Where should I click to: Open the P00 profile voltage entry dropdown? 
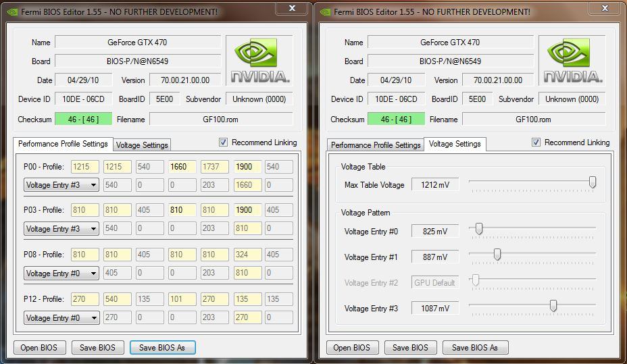(x=61, y=185)
